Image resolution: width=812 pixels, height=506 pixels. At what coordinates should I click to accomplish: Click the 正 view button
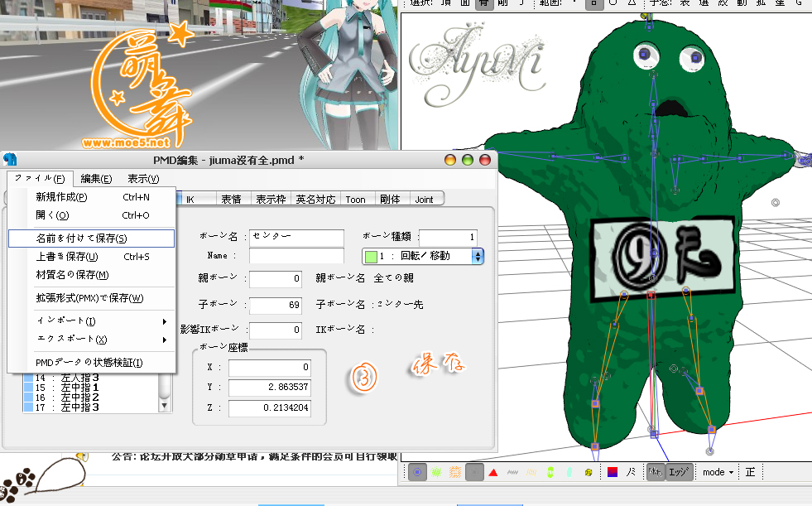tap(751, 472)
